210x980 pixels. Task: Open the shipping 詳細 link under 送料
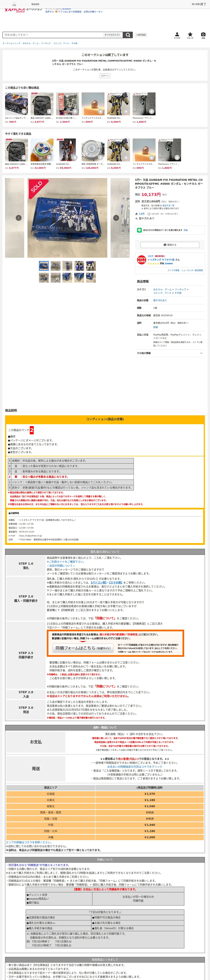pos(156,327)
